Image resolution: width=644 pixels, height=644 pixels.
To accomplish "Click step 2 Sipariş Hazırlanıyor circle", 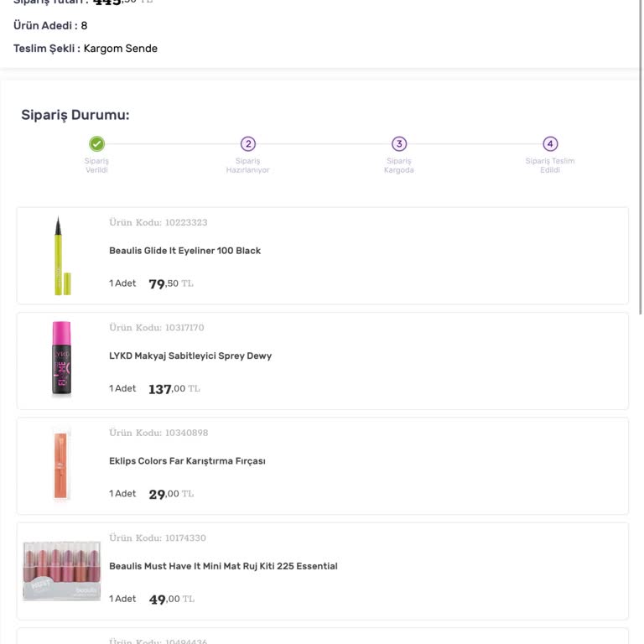I will (x=247, y=144).
